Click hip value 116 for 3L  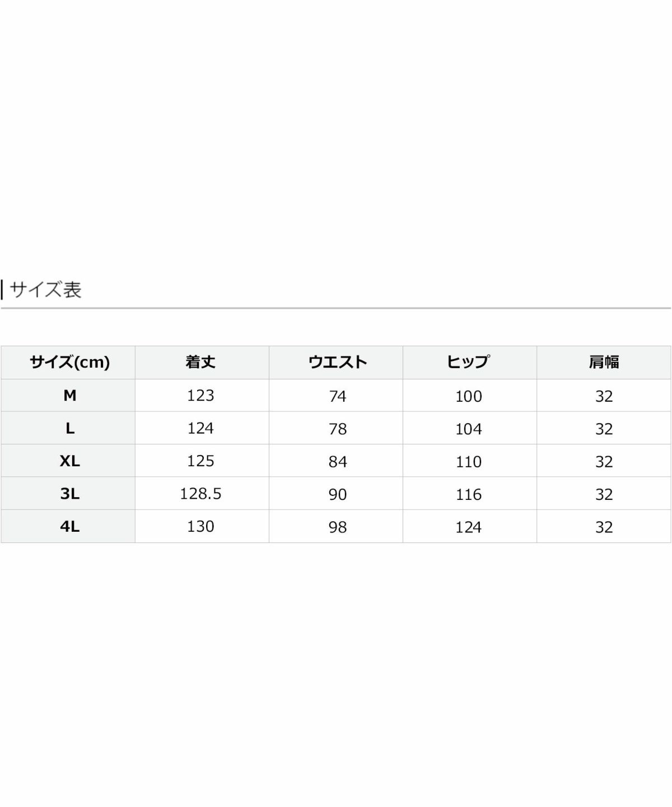[468, 494]
